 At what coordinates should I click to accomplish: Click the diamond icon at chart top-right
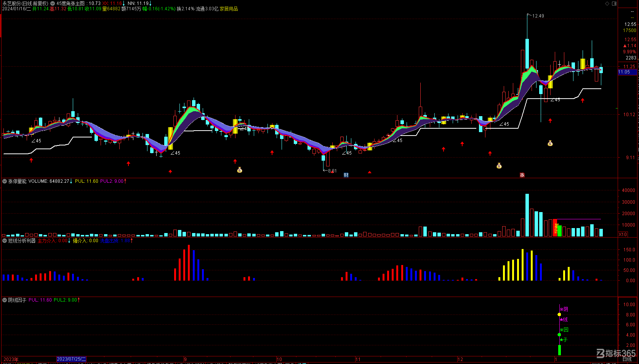(x=607, y=3)
